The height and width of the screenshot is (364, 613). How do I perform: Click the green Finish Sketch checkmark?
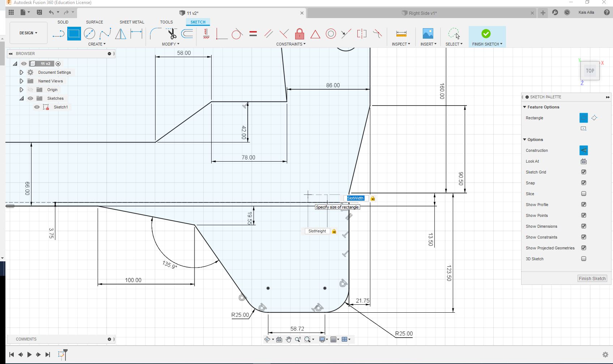[486, 34]
